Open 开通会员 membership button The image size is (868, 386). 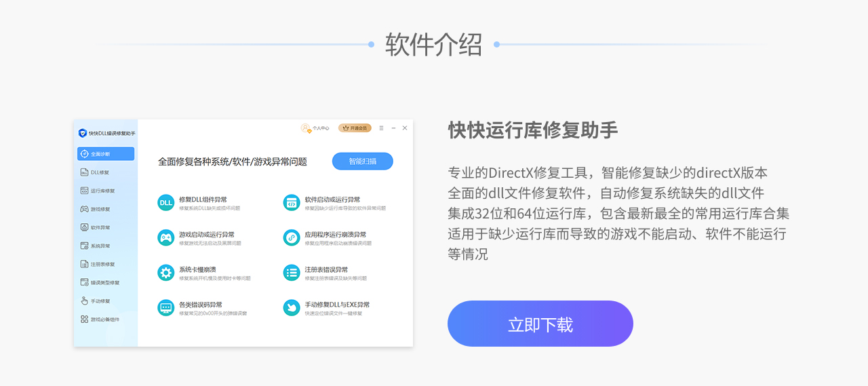pyautogui.click(x=355, y=128)
